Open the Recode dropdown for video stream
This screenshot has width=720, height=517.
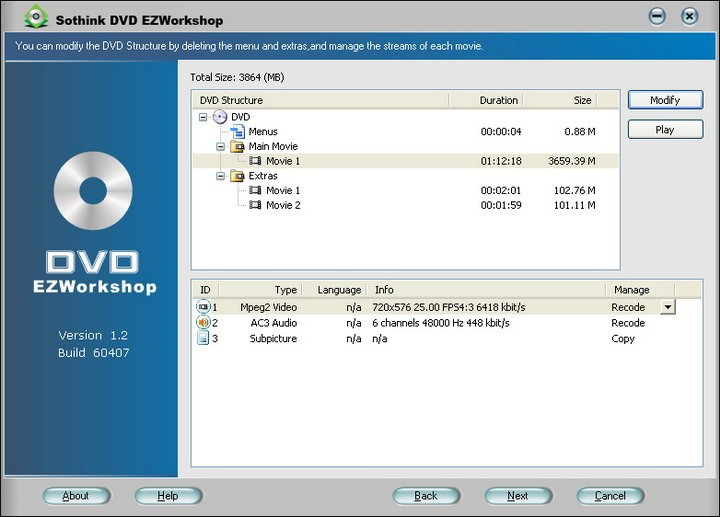coord(668,307)
